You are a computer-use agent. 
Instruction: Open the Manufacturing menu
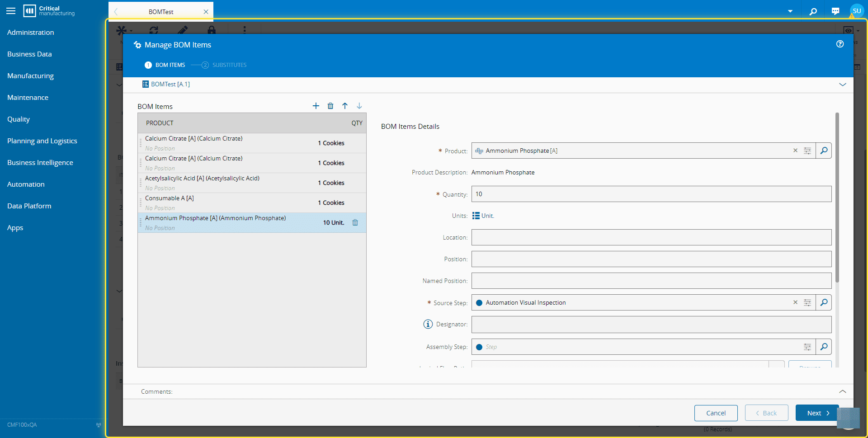pyautogui.click(x=30, y=76)
